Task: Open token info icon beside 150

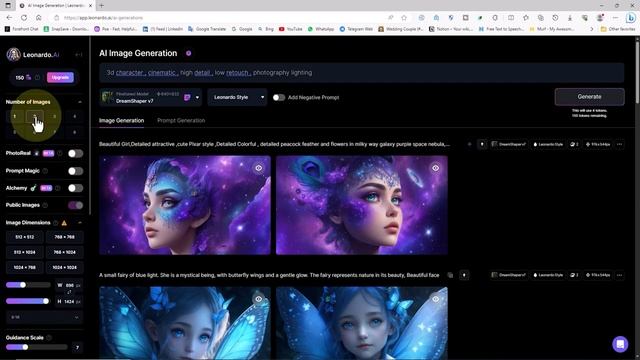Action: 38,78
